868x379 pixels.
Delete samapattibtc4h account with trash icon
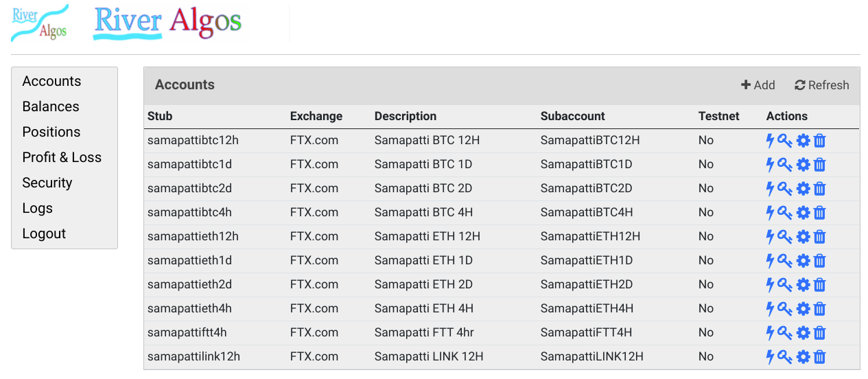click(x=819, y=213)
